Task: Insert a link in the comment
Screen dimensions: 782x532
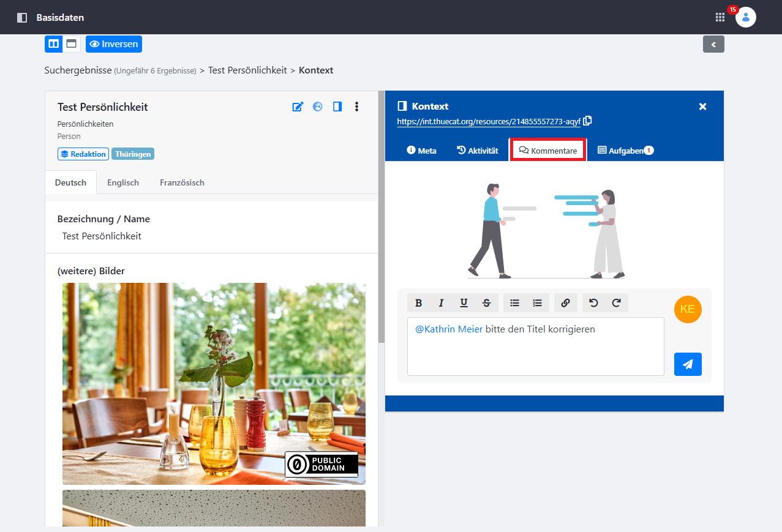Action: 566,302
